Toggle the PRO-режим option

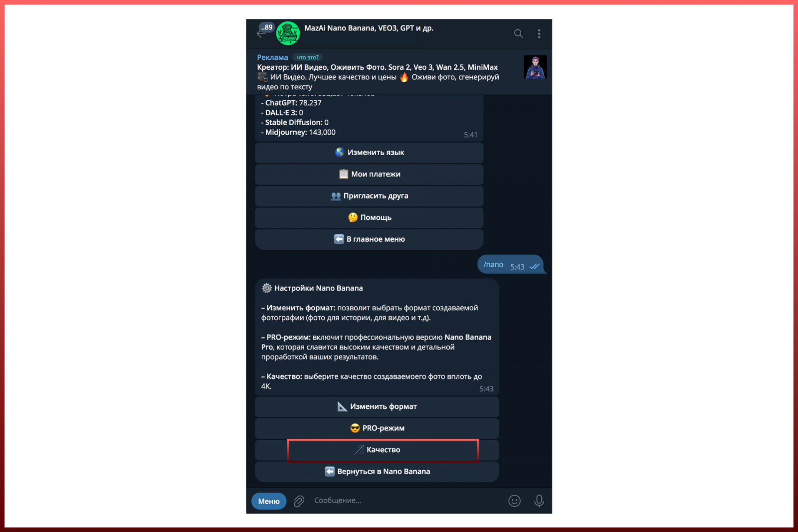377,428
